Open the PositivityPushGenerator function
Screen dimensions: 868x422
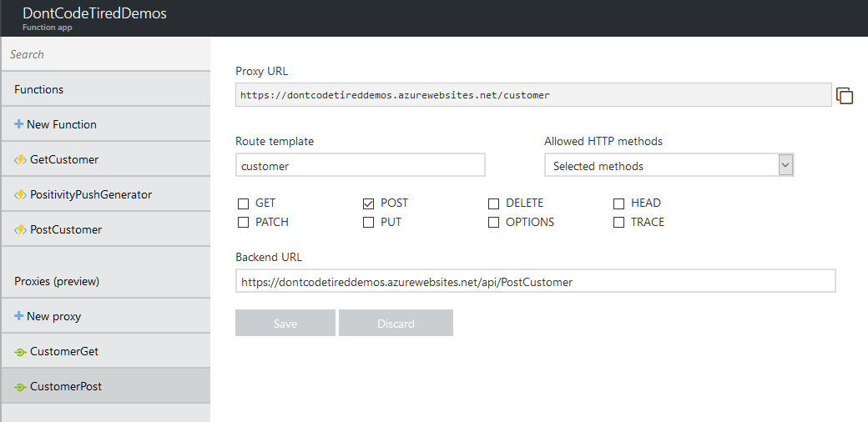[106, 194]
